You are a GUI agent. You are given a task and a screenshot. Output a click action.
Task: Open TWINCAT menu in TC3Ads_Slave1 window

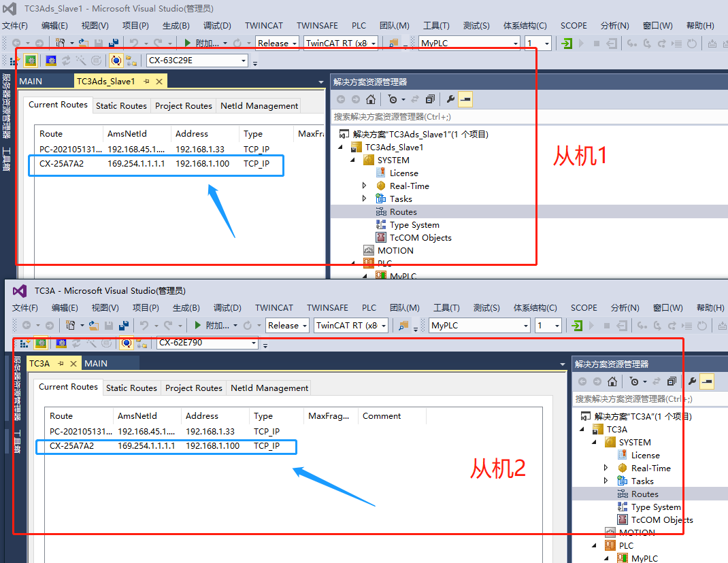pyautogui.click(x=264, y=26)
